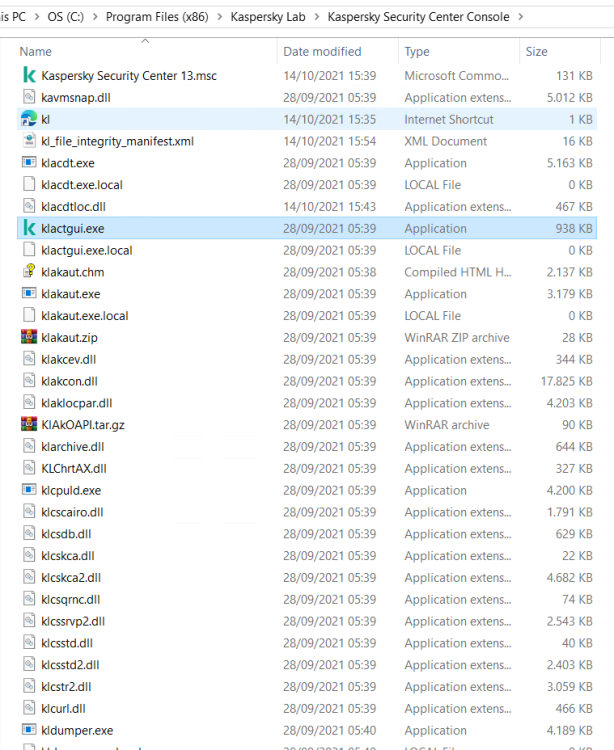614x750 pixels.
Task: Click size 5.012 KB of kavmsnap.dll
Action: [x=570, y=98]
